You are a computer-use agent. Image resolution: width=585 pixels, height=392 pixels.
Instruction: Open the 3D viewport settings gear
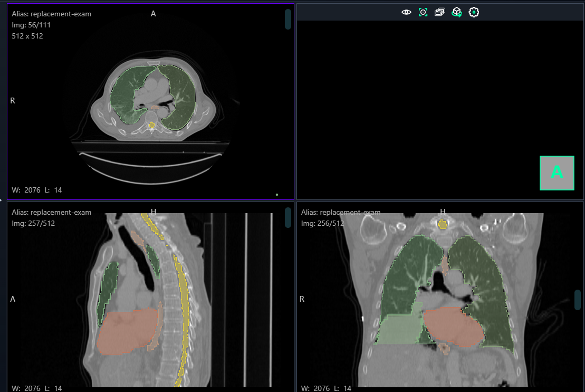click(474, 12)
